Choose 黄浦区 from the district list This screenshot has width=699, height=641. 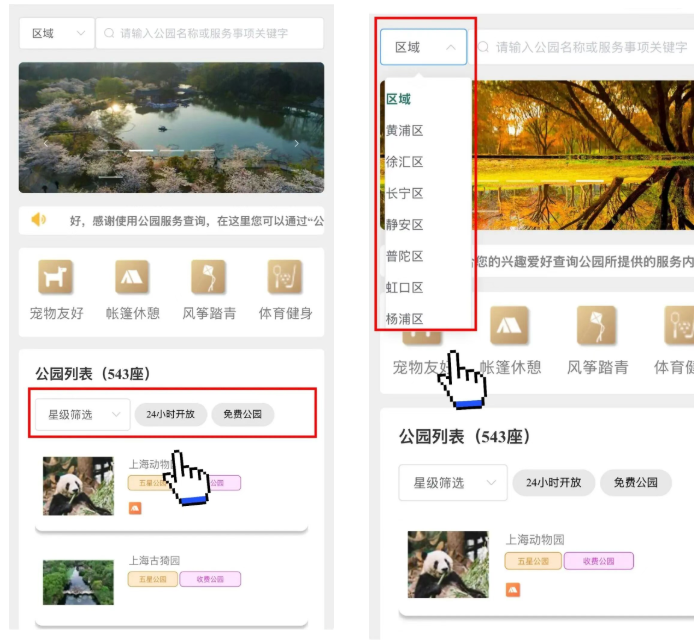[405, 131]
